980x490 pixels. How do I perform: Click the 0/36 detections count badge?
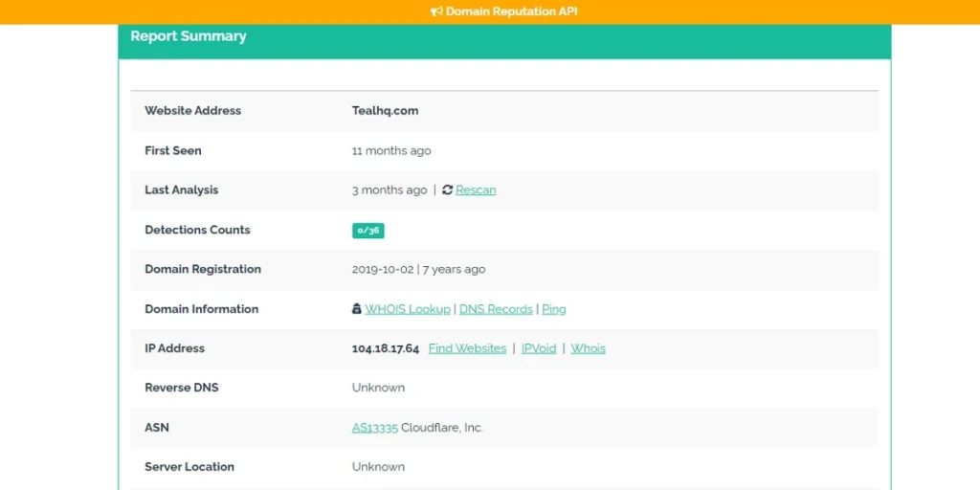coord(368,231)
